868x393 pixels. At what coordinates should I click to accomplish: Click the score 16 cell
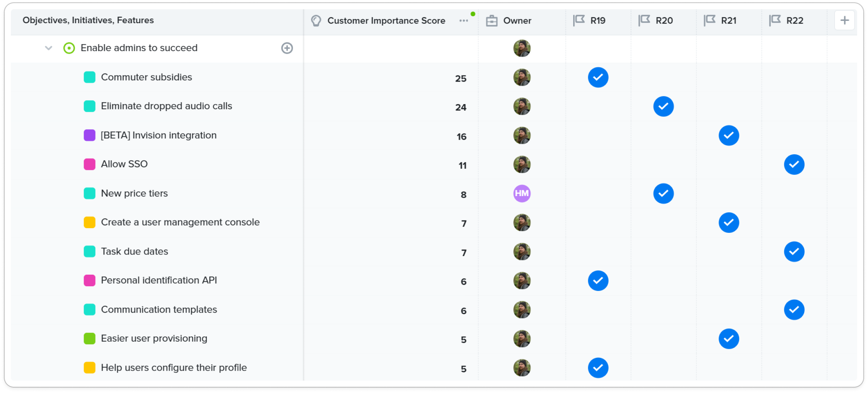pos(461,137)
